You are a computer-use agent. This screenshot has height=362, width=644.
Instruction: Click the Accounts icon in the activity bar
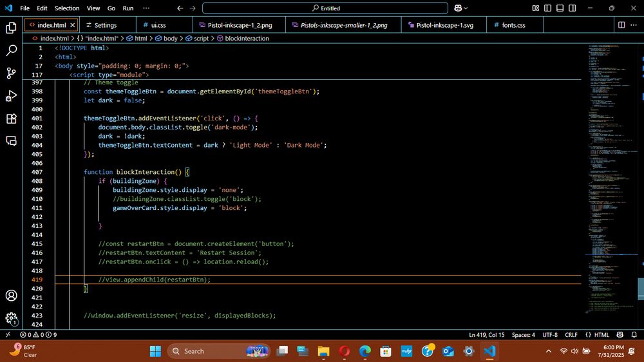11,296
